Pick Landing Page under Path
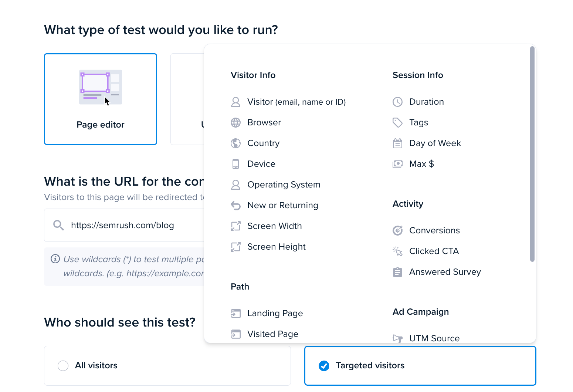Image resolution: width=573 pixels, height=392 pixels. [275, 313]
